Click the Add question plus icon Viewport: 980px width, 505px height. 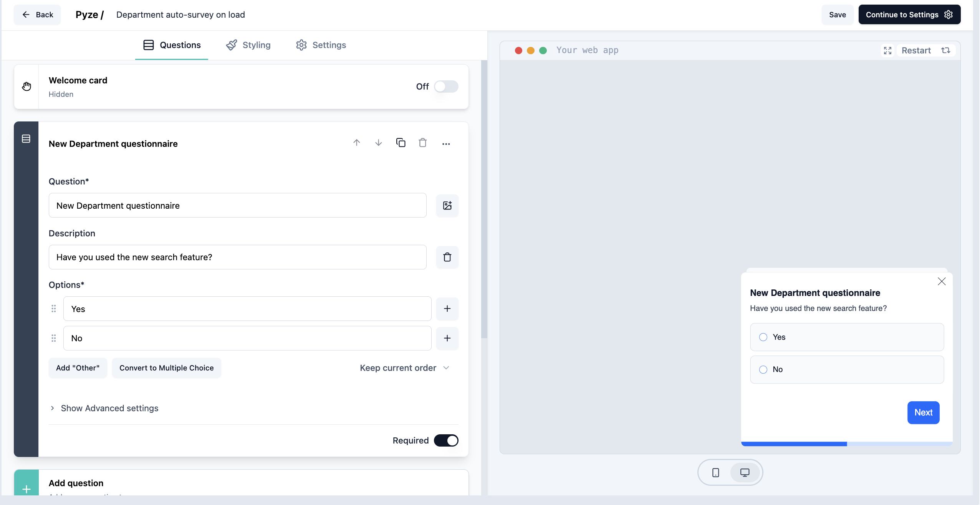(26, 489)
